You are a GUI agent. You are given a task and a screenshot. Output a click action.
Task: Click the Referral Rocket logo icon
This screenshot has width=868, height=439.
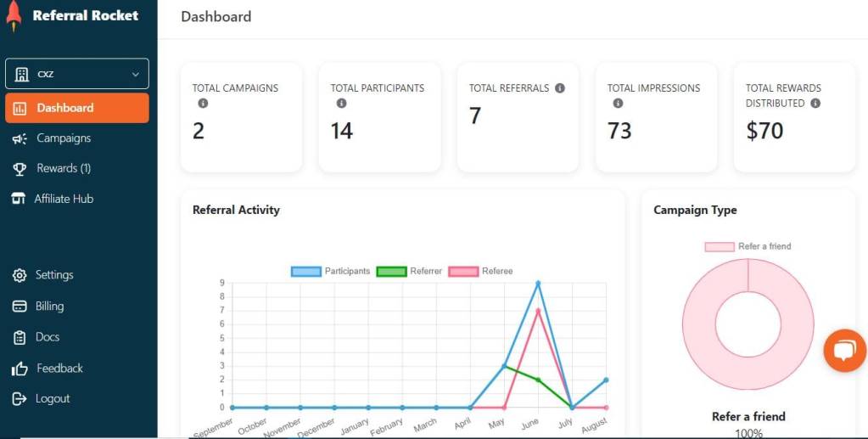point(14,17)
